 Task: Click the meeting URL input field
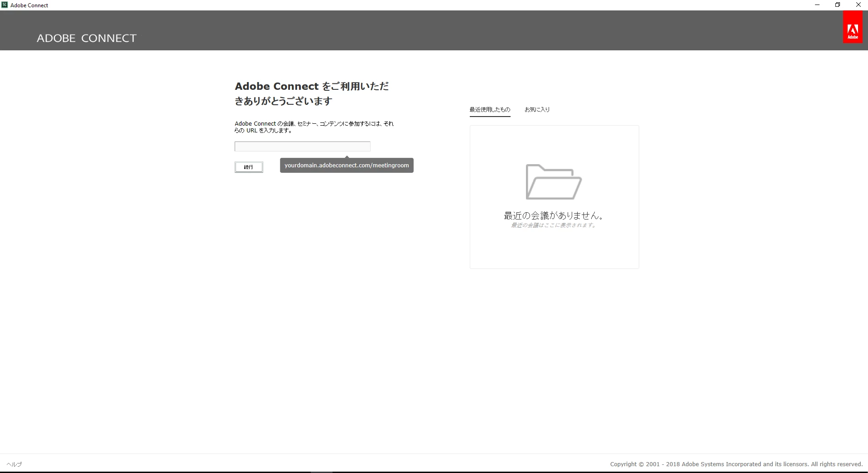pos(302,146)
